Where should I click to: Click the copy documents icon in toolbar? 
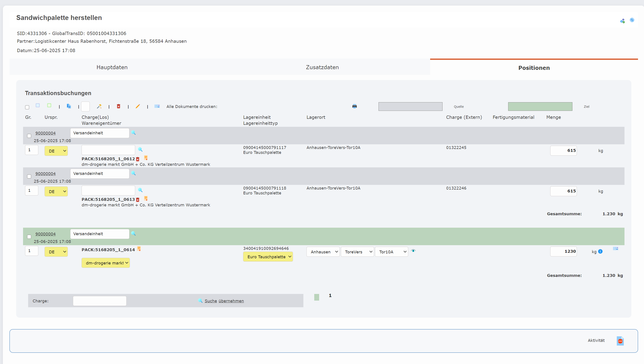point(69,106)
